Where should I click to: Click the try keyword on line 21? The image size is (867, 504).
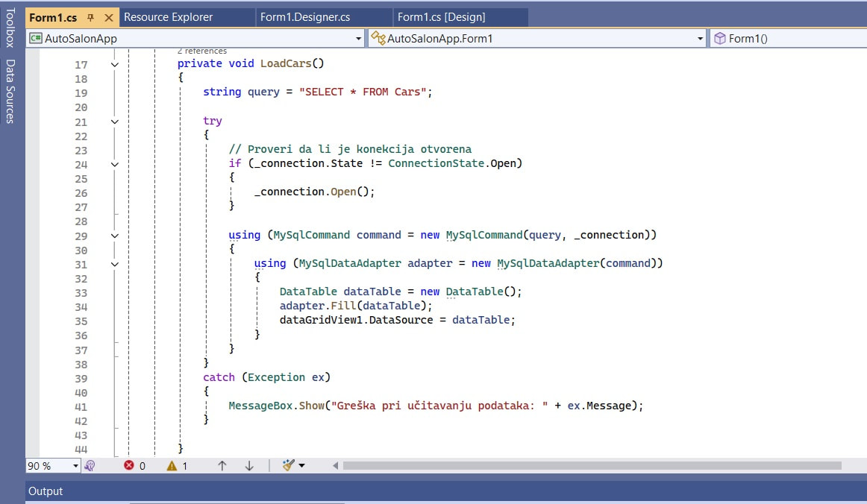click(x=213, y=121)
